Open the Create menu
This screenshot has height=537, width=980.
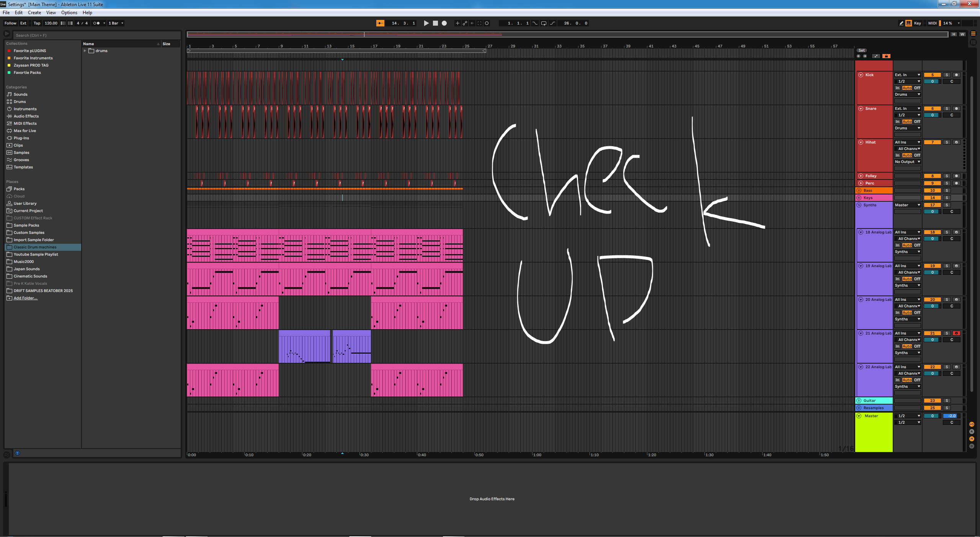point(34,13)
